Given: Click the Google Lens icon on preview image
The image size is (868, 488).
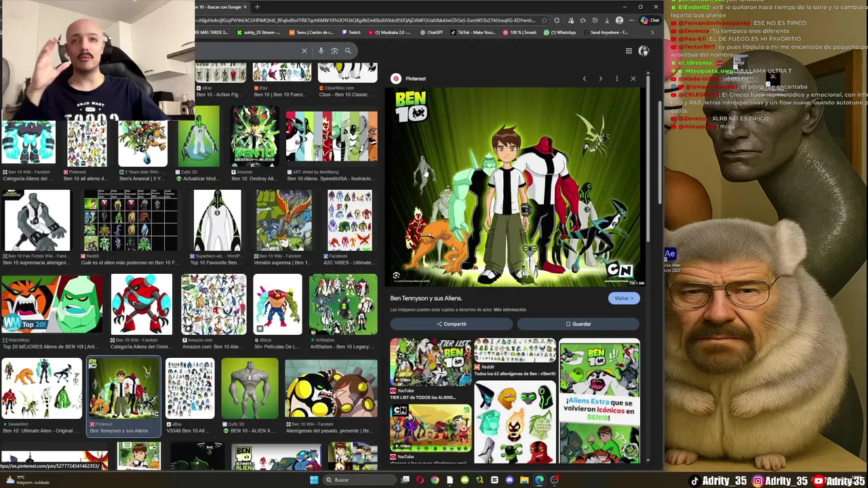Looking at the screenshot, I should [397, 276].
